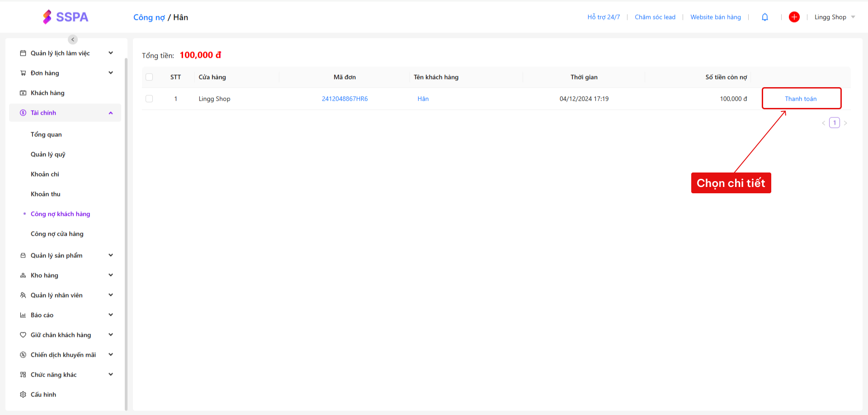Open the notifications bell

(x=765, y=17)
